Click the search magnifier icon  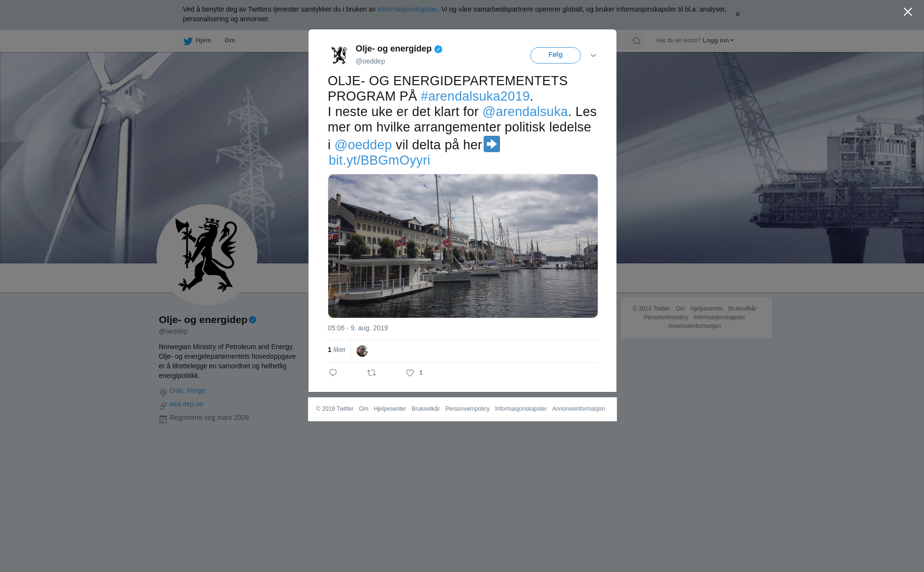coord(636,41)
